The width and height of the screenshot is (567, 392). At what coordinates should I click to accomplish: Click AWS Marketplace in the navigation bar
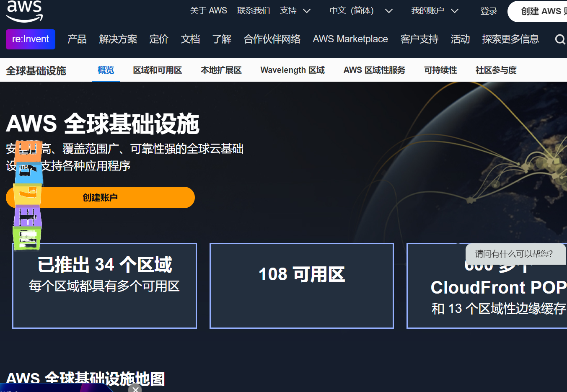[x=350, y=39]
